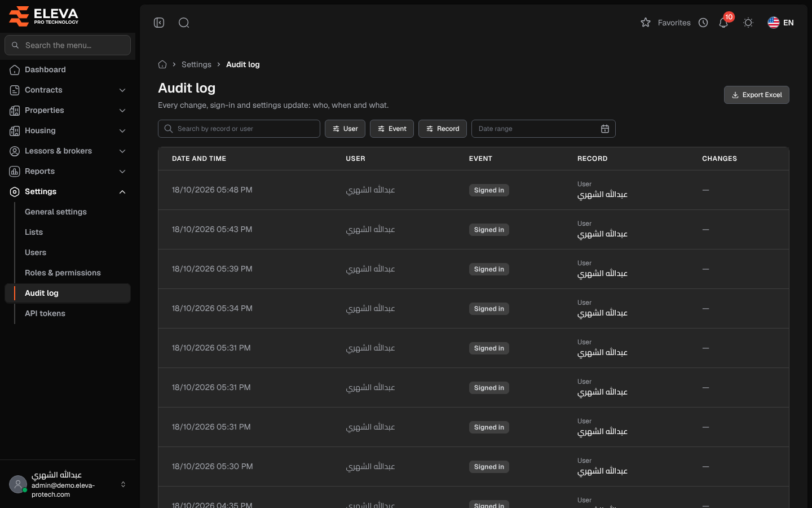Image resolution: width=812 pixels, height=508 pixels.
Task: Open global search via the magnifier icon
Action: point(184,23)
